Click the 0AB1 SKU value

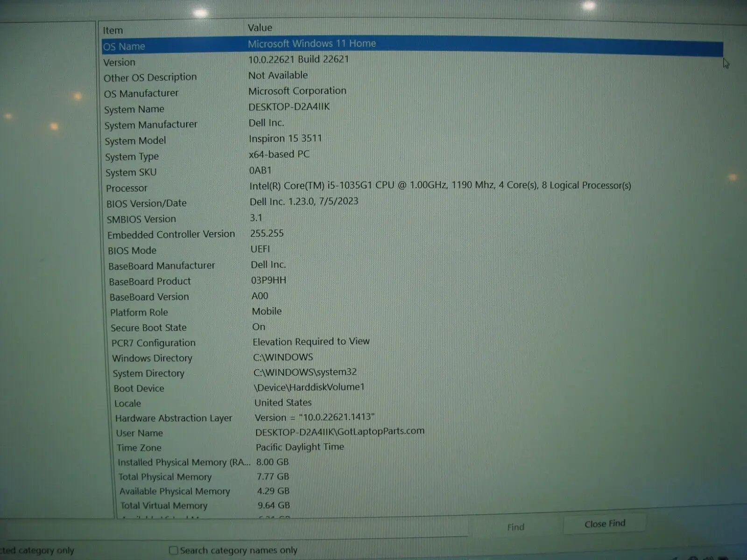pos(261,170)
